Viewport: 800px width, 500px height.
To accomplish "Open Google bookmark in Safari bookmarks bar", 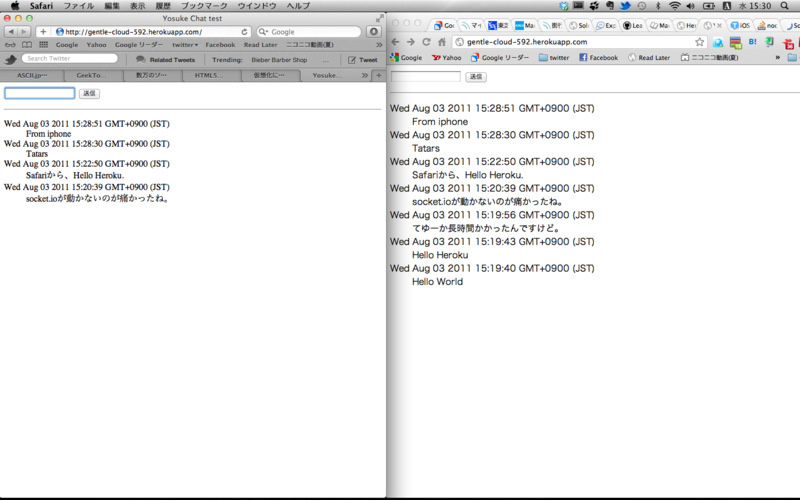I will tap(67, 45).
